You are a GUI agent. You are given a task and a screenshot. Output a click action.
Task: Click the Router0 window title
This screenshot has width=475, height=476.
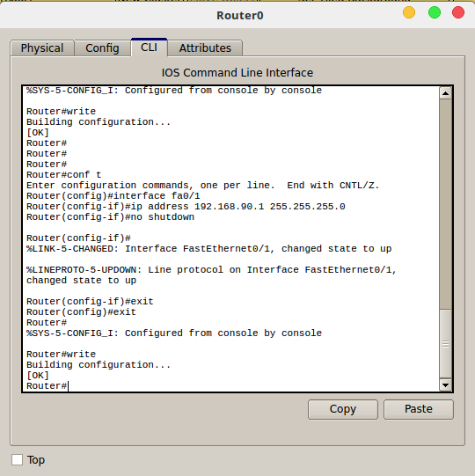tap(240, 15)
